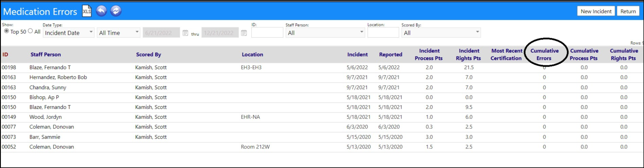This screenshot has width=644, height=168.
Task: Export the list with the XLS icon
Action: tap(87, 11)
